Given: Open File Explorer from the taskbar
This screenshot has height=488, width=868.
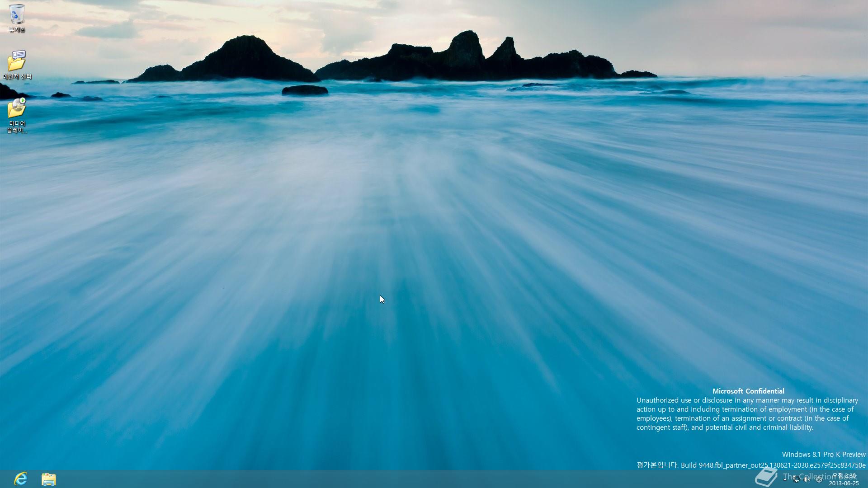Looking at the screenshot, I should [49, 479].
